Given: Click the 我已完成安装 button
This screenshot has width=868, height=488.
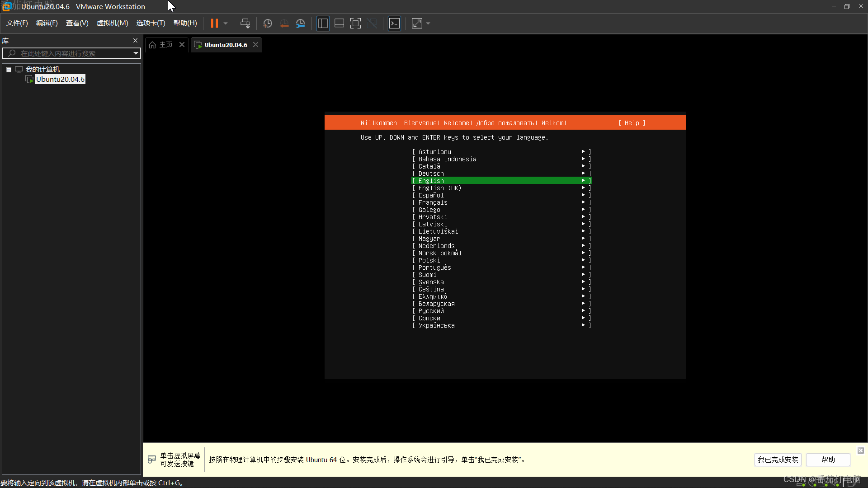Looking at the screenshot, I should tap(778, 460).
